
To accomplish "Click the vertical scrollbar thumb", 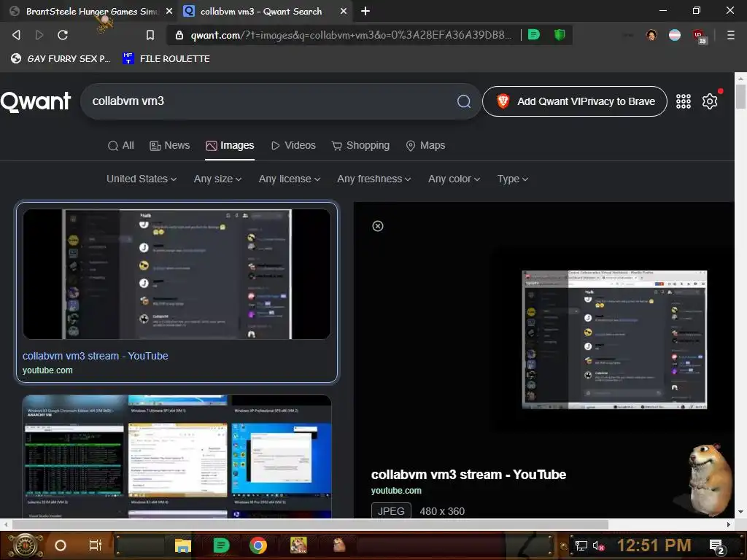I will tap(740, 97).
